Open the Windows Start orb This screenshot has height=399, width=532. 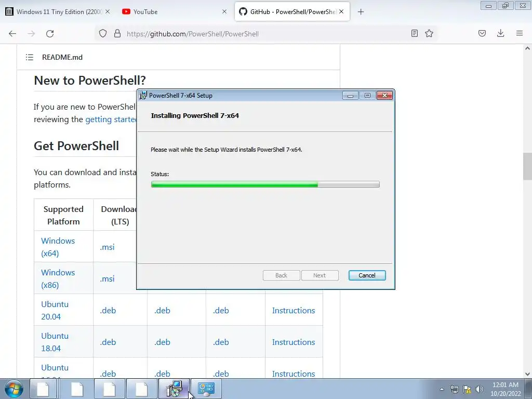[x=14, y=389]
